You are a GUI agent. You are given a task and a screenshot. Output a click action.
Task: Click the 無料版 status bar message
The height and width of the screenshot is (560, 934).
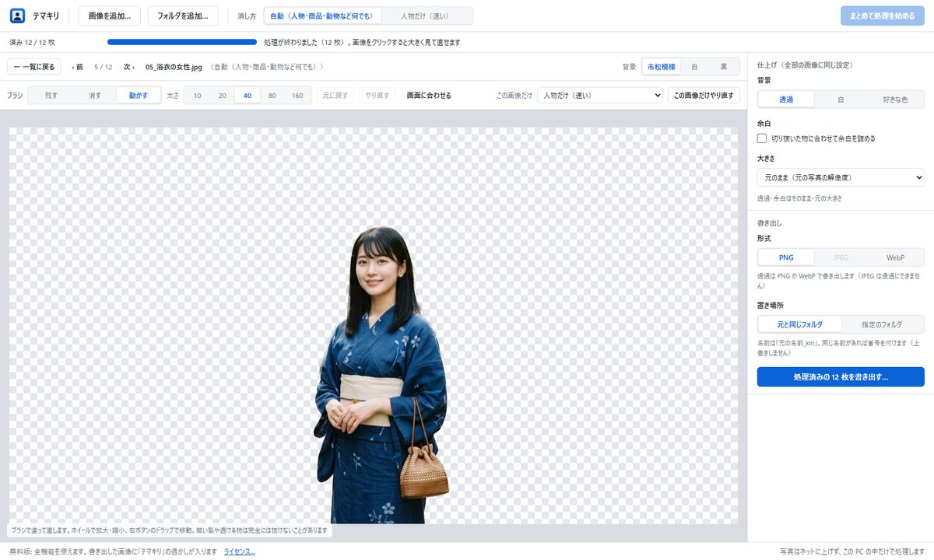point(113,551)
